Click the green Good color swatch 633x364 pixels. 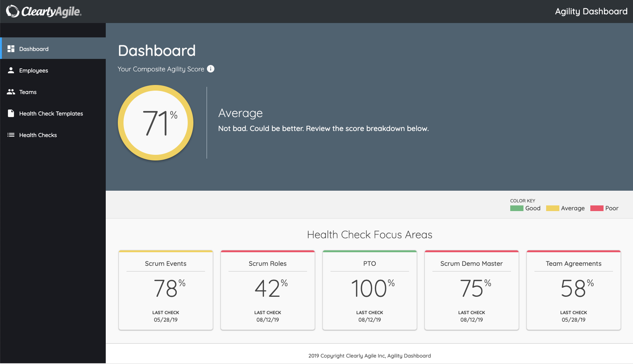[x=516, y=208]
